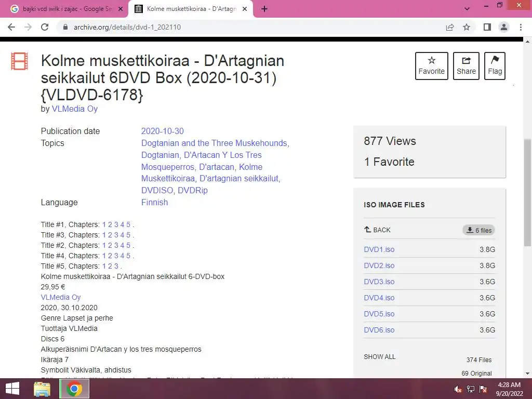Click the red film strip media icon
The image size is (532, 399).
coord(19,61)
